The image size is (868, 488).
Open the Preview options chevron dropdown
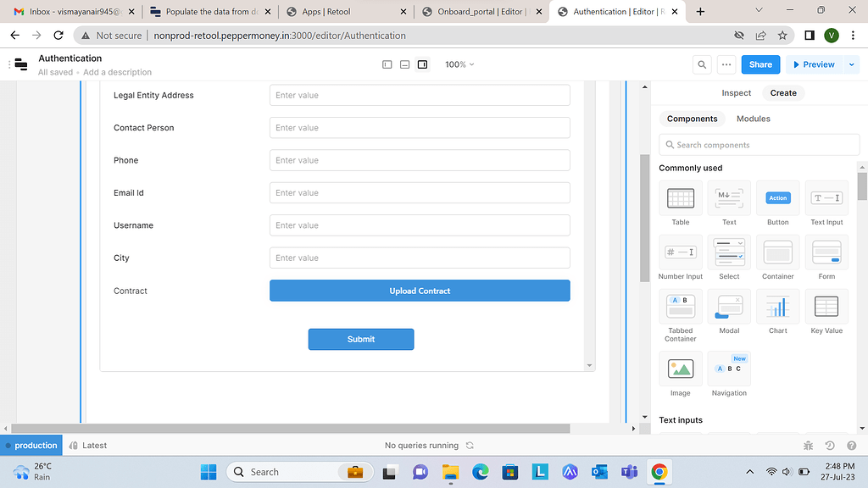(x=851, y=64)
